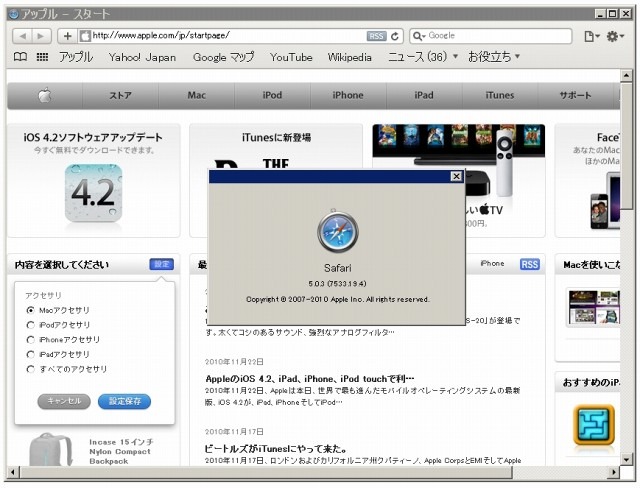Click the Apple logo in site navigation

[x=45, y=95]
